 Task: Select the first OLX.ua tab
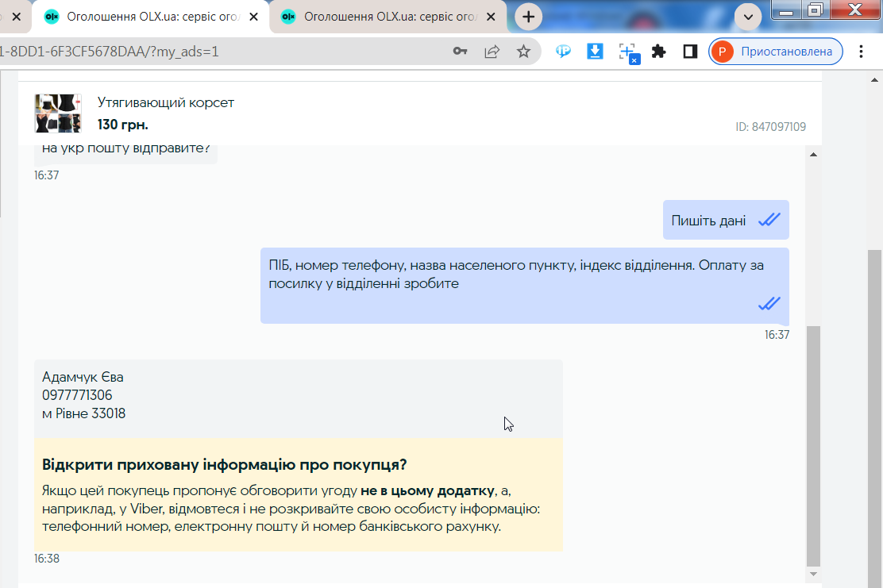point(150,17)
